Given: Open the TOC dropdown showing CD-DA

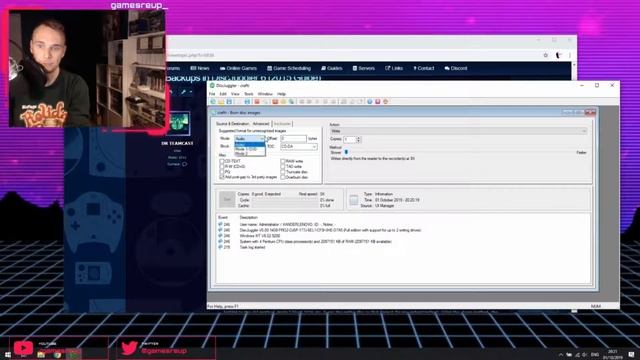Looking at the screenshot, I should (299, 147).
